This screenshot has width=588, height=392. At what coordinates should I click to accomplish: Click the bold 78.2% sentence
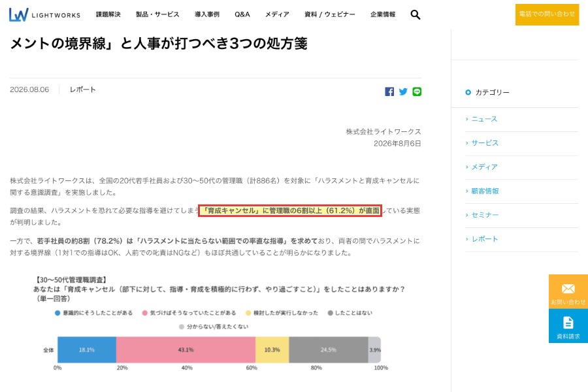tap(177, 241)
